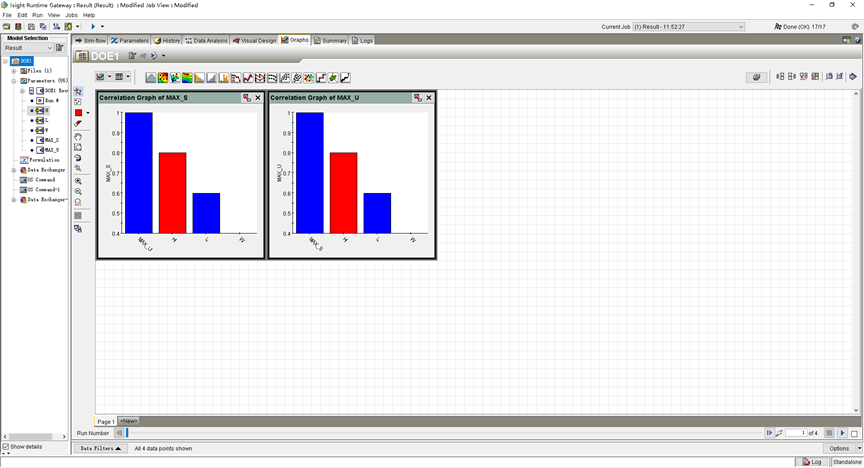
Task: Close the Correlation Graph of MAX_S panel
Action: pyautogui.click(x=258, y=98)
